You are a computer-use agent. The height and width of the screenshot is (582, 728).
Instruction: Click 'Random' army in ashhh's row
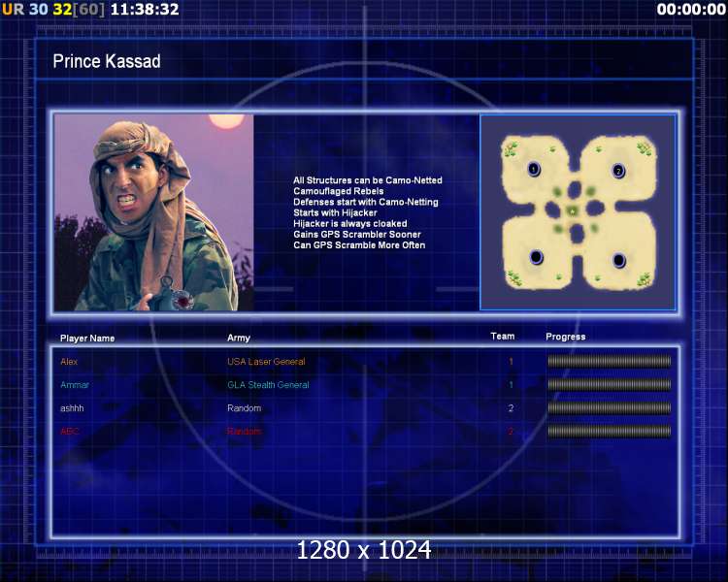pyautogui.click(x=245, y=408)
